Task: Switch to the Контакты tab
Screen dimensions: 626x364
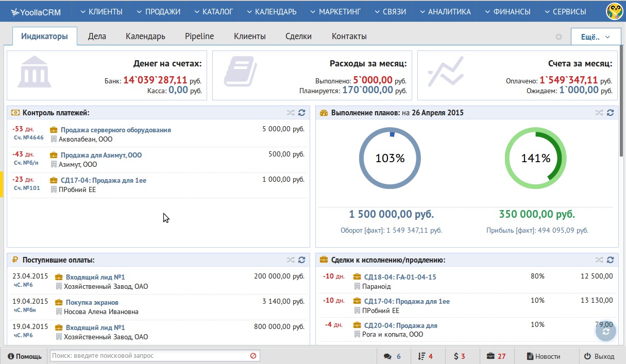Action: (349, 37)
